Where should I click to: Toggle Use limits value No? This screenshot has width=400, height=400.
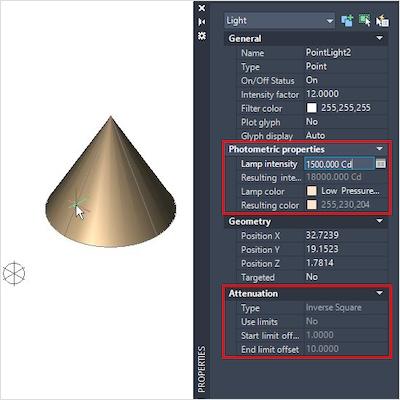312,321
